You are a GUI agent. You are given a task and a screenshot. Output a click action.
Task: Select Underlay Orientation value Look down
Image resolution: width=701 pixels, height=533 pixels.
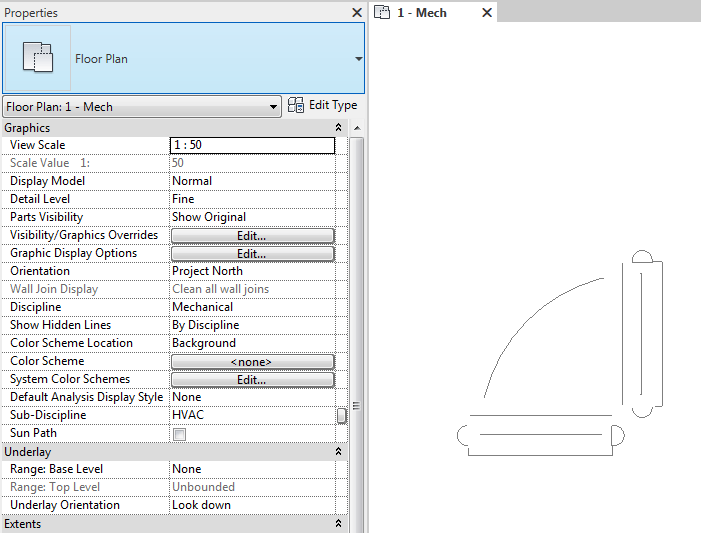[253, 505]
